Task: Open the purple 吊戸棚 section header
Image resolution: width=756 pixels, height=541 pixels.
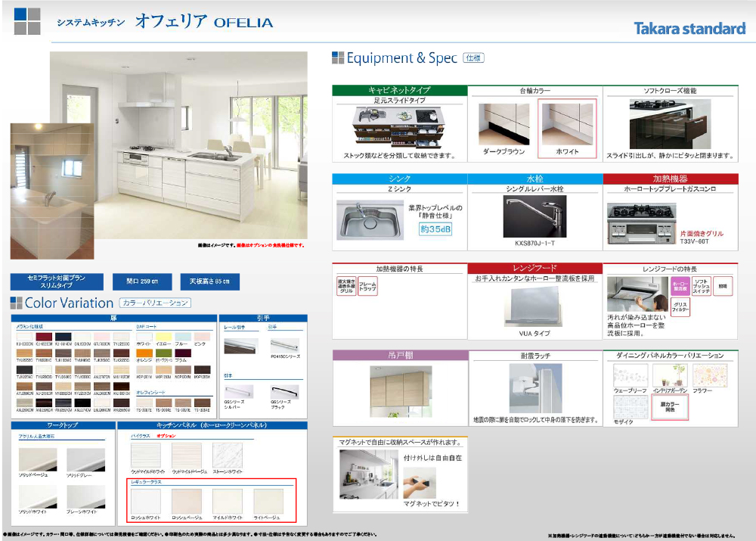Action: (400, 355)
